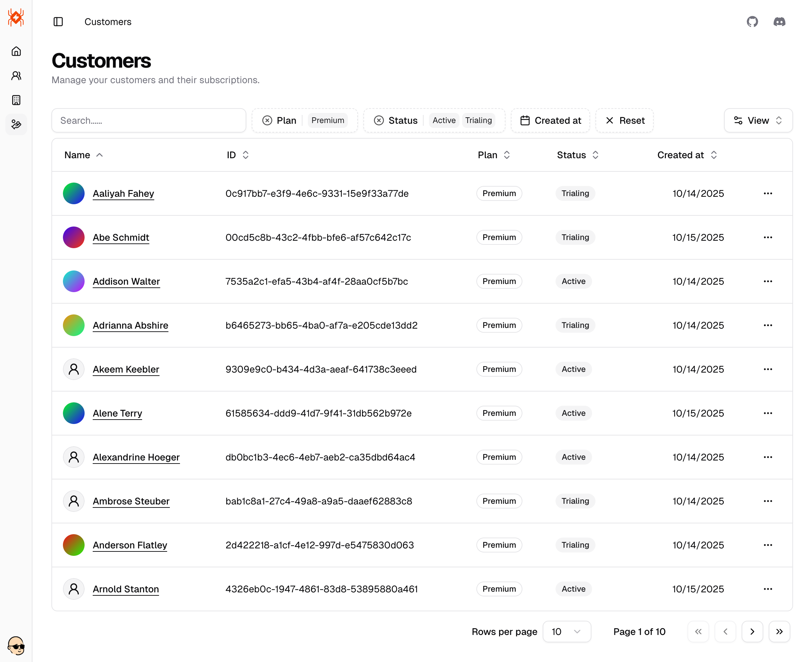Open the View options dropdown
This screenshot has width=812, height=662.
point(758,120)
